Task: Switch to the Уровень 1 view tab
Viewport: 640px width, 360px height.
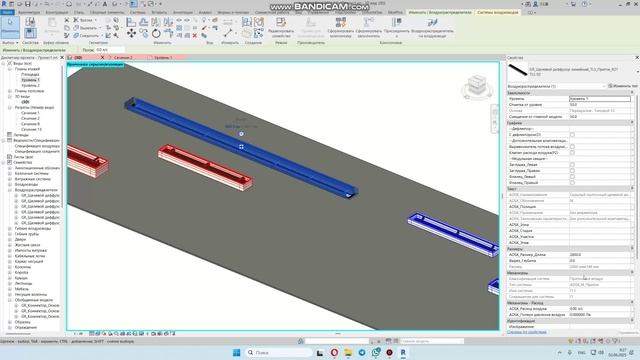Action: coord(163,58)
